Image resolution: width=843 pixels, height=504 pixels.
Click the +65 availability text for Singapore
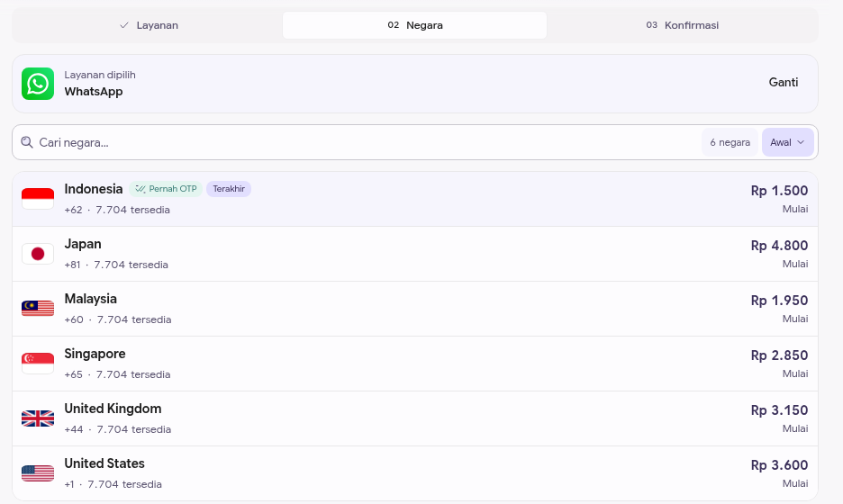(117, 374)
